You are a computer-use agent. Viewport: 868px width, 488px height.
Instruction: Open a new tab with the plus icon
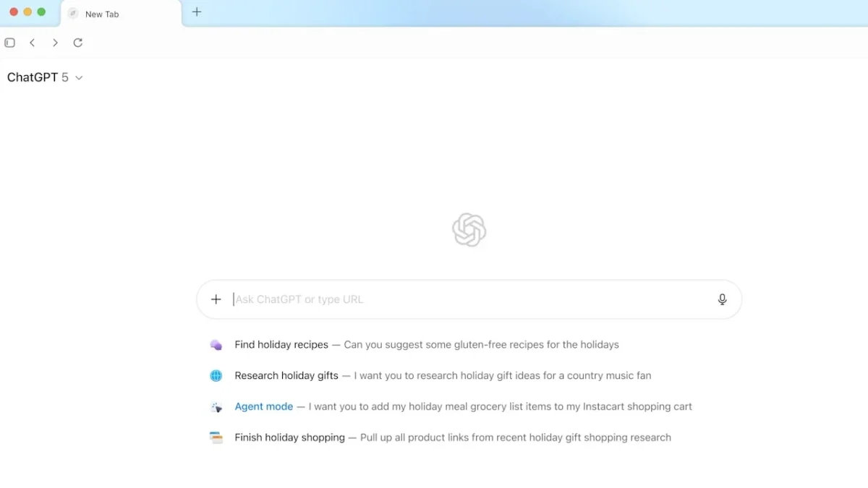click(x=197, y=12)
